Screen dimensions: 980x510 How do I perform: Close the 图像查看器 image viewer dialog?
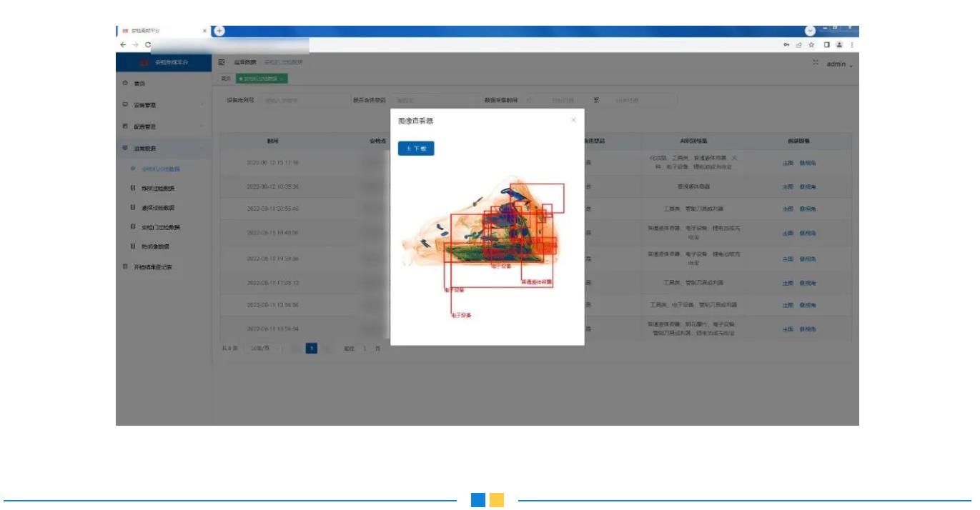pyautogui.click(x=573, y=121)
